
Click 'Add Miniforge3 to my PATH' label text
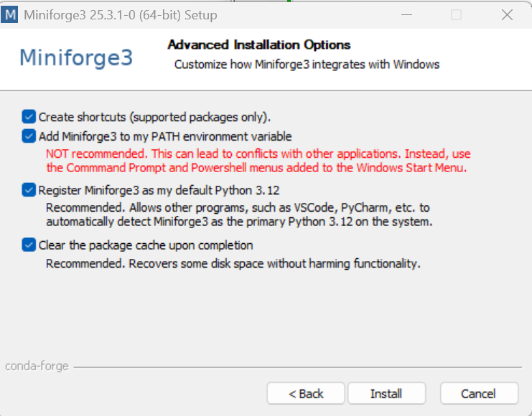point(165,136)
